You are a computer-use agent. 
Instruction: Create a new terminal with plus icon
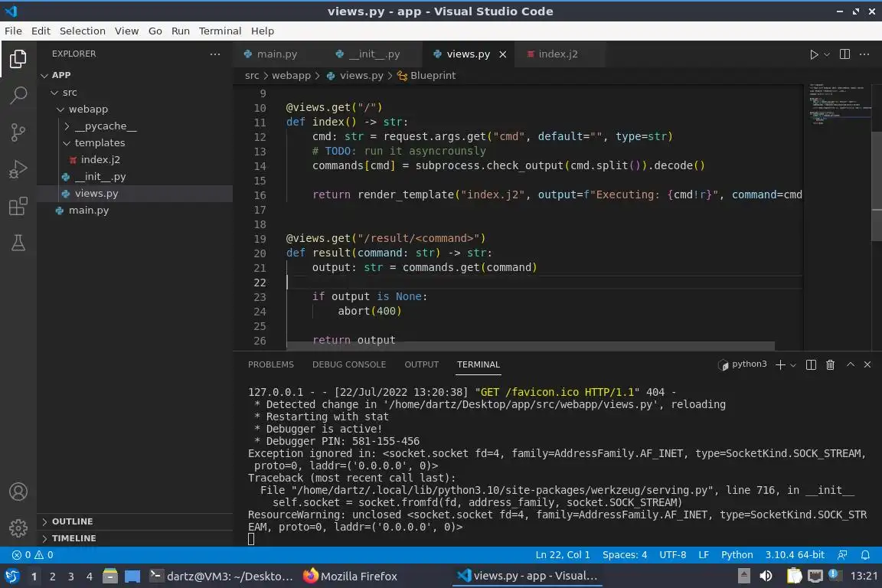click(780, 364)
